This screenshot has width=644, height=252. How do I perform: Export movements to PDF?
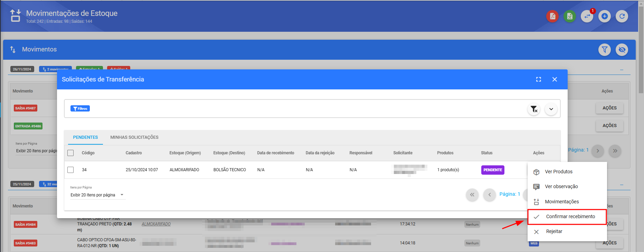pyautogui.click(x=552, y=16)
